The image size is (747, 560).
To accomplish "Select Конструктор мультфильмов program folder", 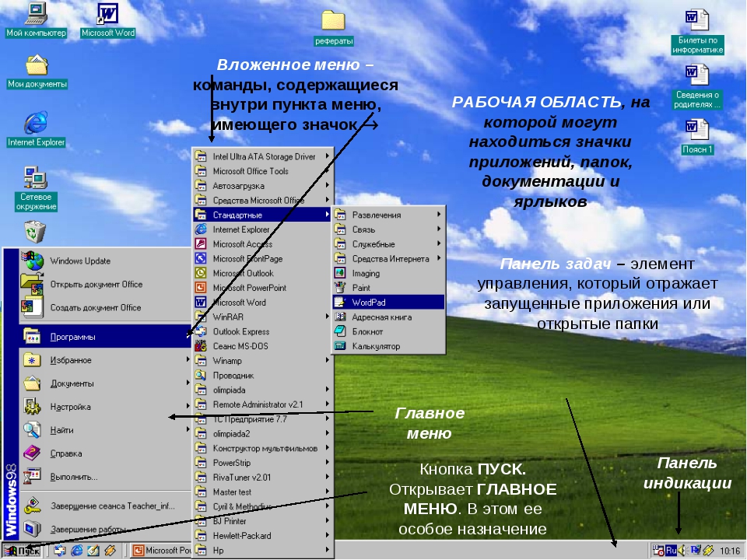I will tap(262, 448).
